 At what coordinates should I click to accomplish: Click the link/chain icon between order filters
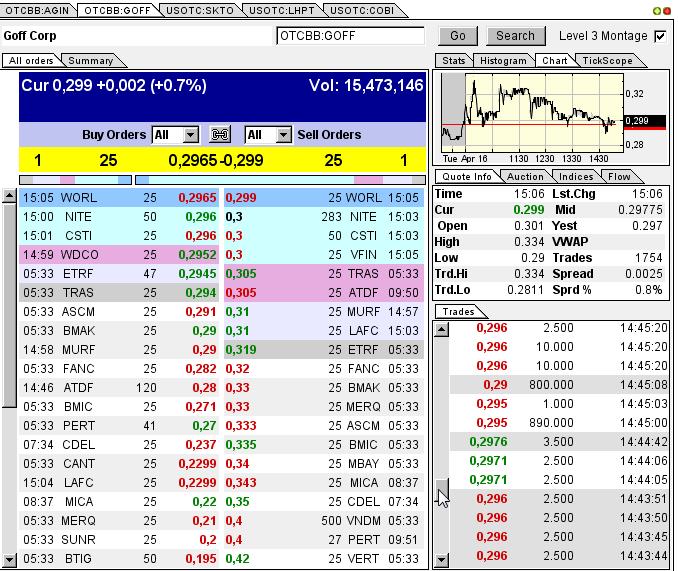pos(220,135)
